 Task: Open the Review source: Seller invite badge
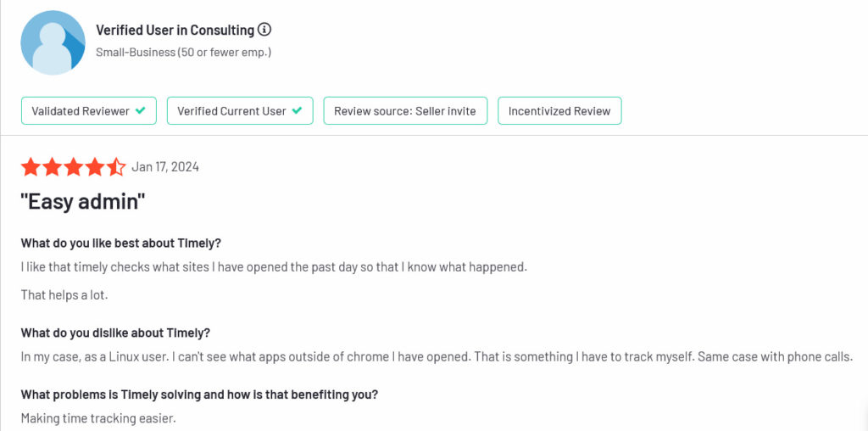pyautogui.click(x=405, y=111)
